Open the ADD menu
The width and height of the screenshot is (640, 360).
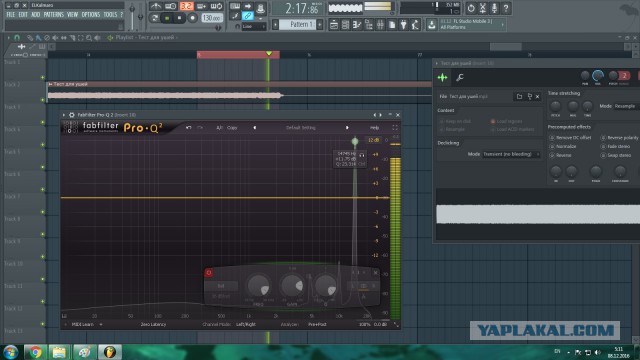[x=36, y=15]
